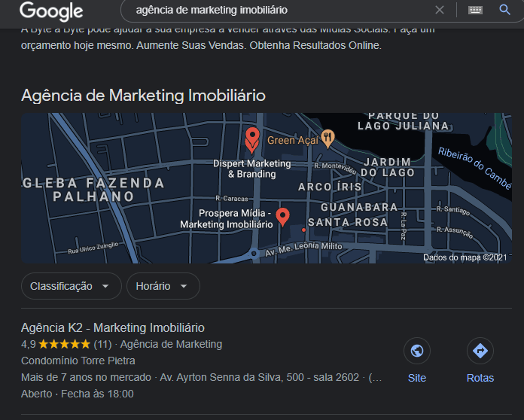The width and height of the screenshot is (524, 420).
Task: Click the Site text link
Action: coord(417,378)
